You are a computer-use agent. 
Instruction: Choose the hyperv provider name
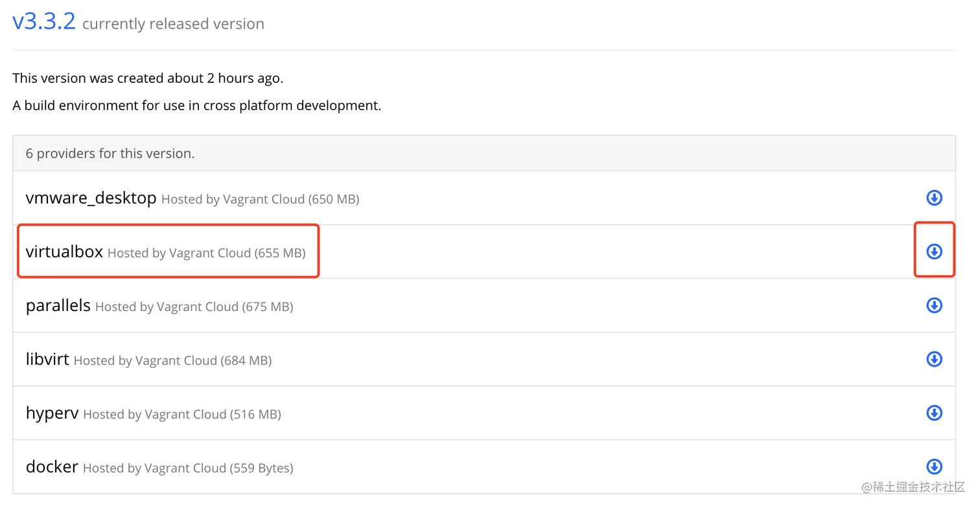[52, 413]
